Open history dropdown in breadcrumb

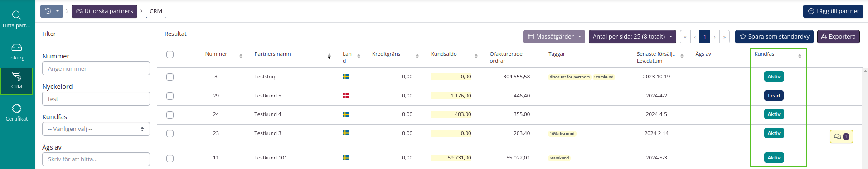click(x=52, y=11)
